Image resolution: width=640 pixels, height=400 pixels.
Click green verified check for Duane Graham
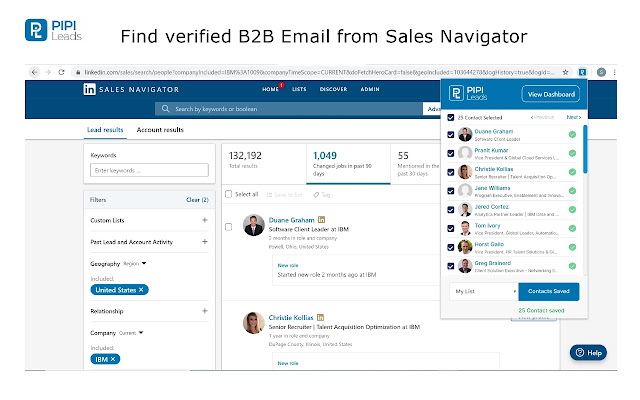572,134
